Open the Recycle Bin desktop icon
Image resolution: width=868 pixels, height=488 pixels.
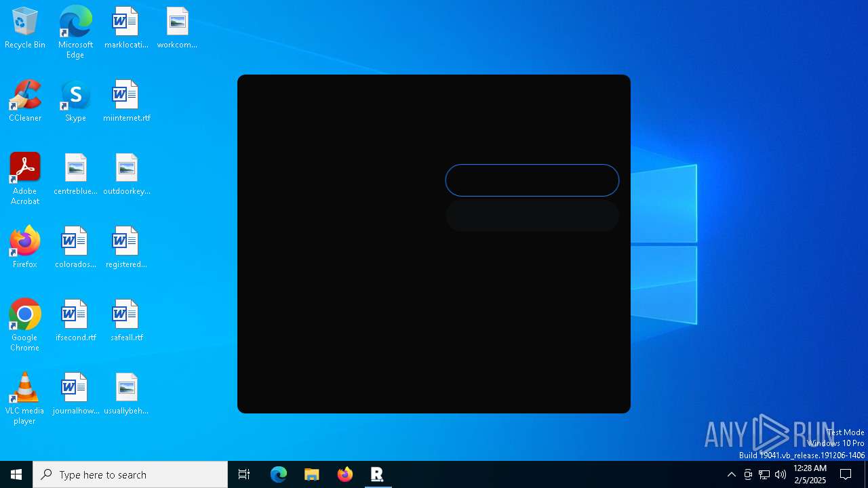(25, 28)
